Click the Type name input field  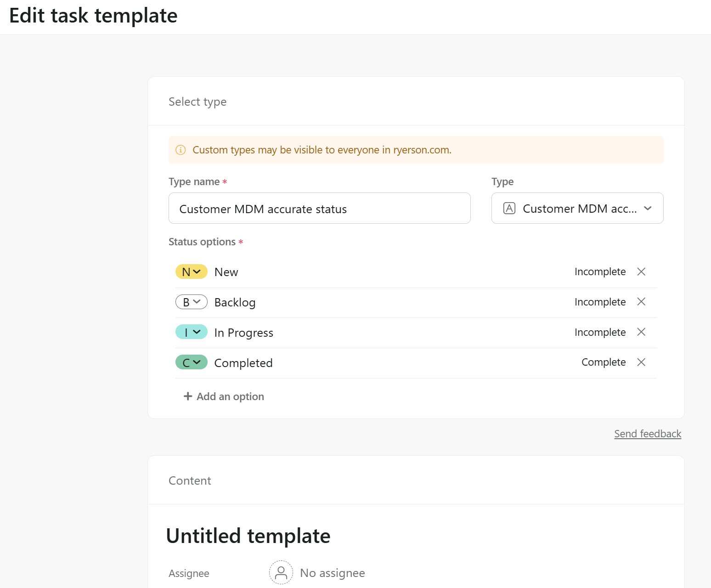[x=319, y=209]
